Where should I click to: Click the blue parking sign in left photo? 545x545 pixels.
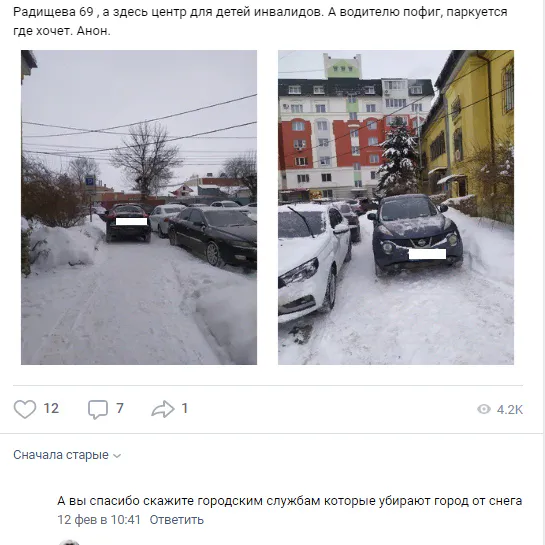90,181
